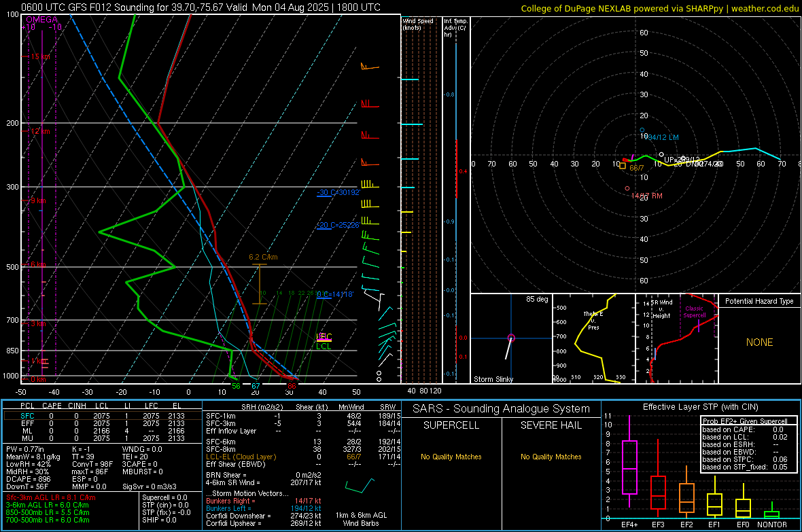Image resolution: width=802 pixels, height=532 pixels.
Task: Click the DCAPE = 896 value
Action: 28,479
